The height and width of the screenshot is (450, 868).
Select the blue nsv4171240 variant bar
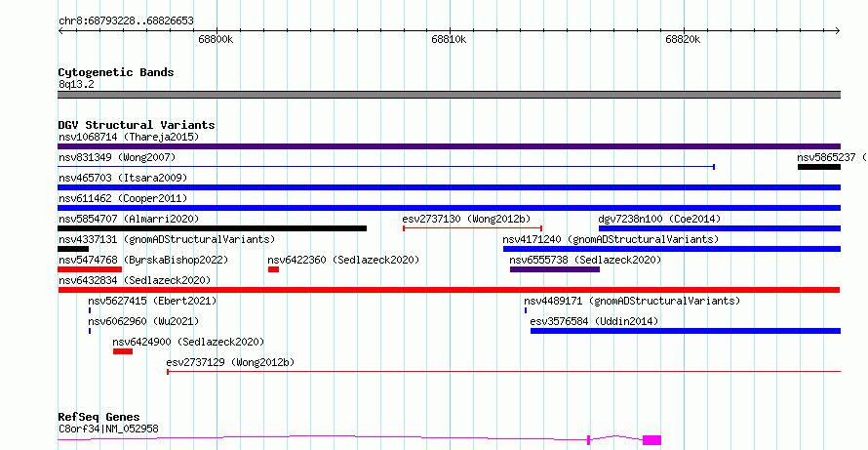(672, 249)
